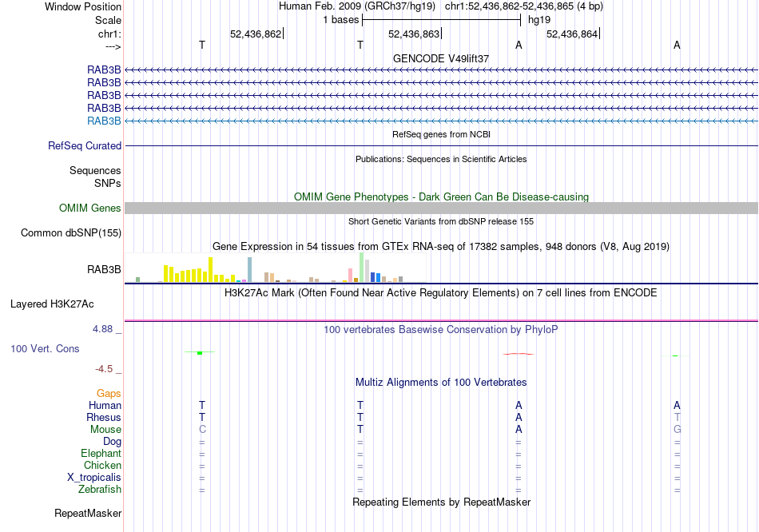759x532 pixels.
Task: Open the 100 Vert. Cons track label
Action: pos(45,348)
